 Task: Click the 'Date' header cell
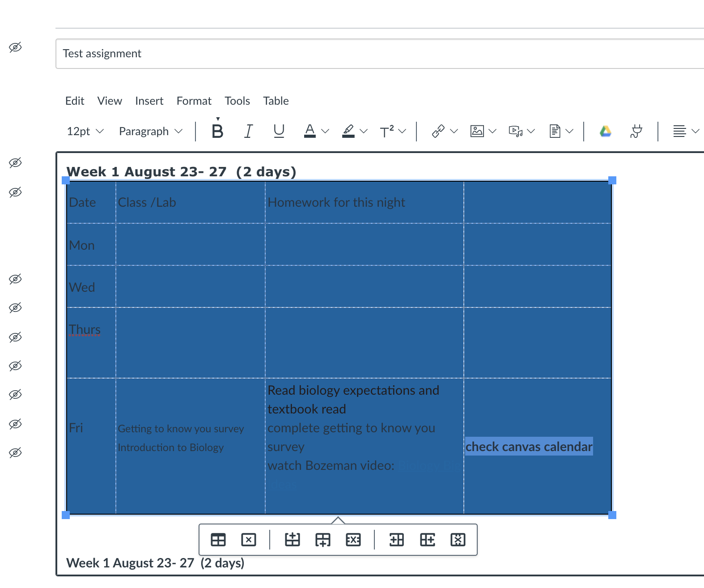coord(91,202)
